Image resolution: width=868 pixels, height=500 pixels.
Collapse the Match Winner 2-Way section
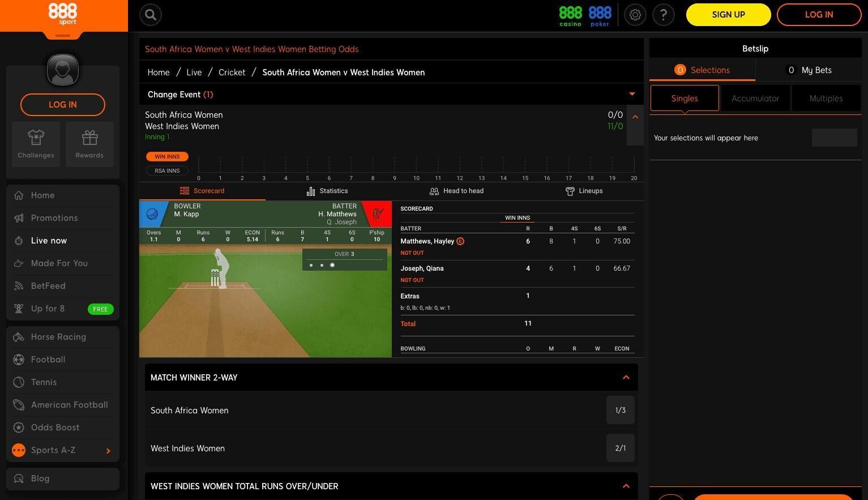coord(626,377)
